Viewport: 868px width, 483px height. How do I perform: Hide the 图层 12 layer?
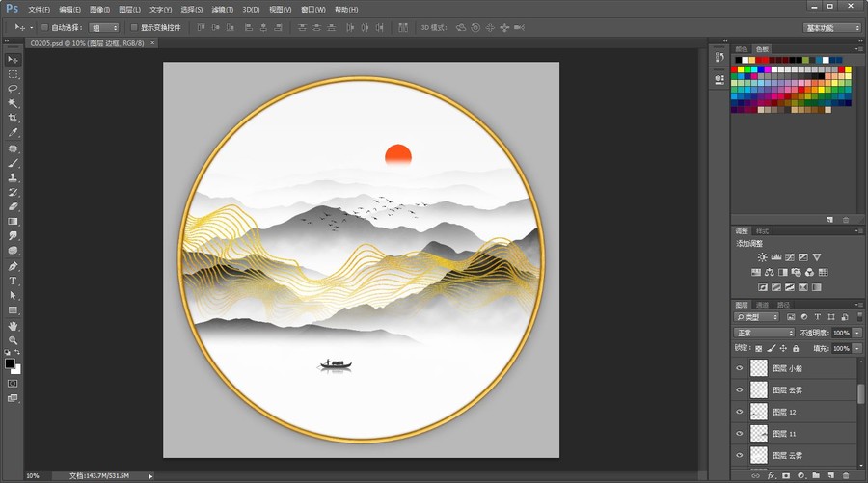pyautogui.click(x=739, y=412)
